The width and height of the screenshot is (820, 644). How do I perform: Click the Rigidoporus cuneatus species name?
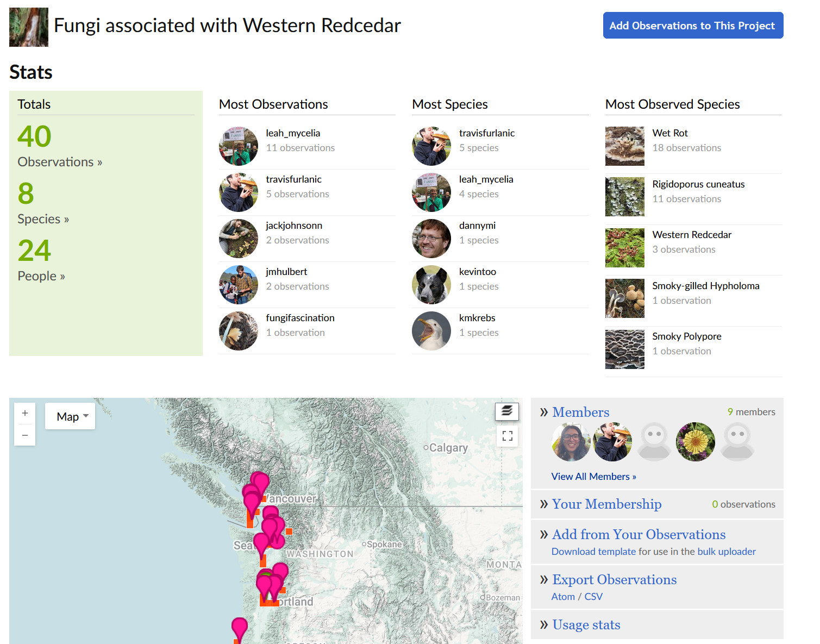(x=698, y=184)
